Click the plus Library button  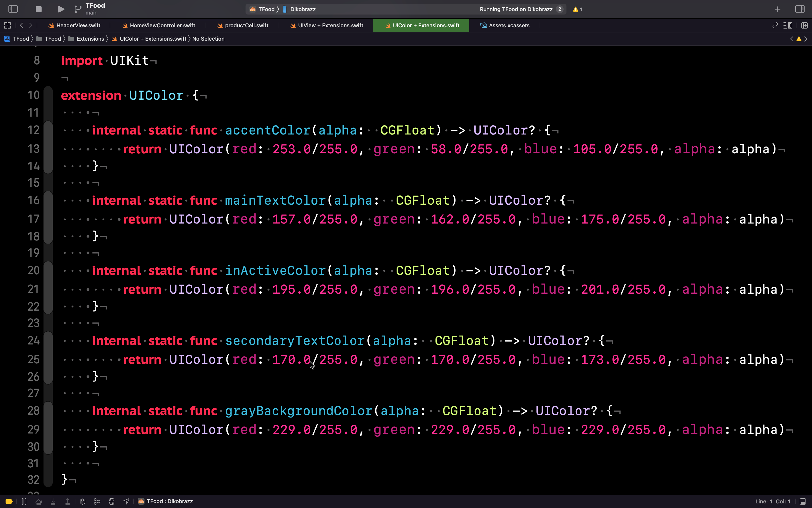(777, 9)
